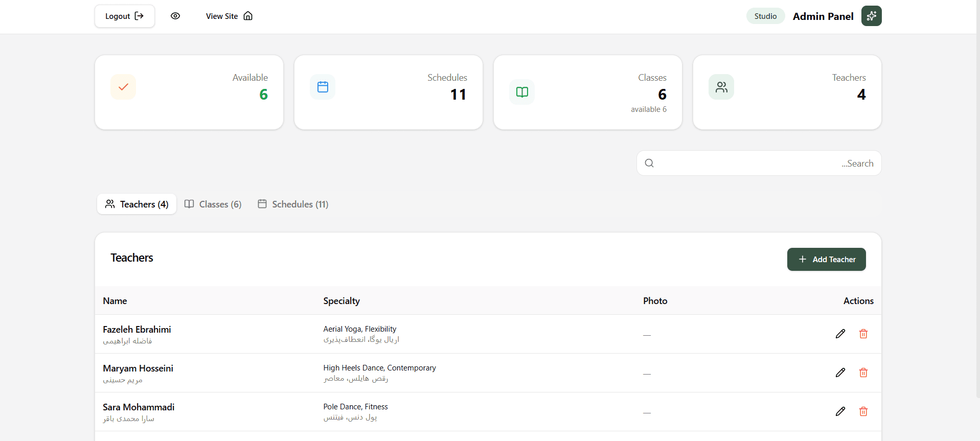The image size is (980, 441).
Task: Click the Admin Panel title
Action: [x=823, y=16]
